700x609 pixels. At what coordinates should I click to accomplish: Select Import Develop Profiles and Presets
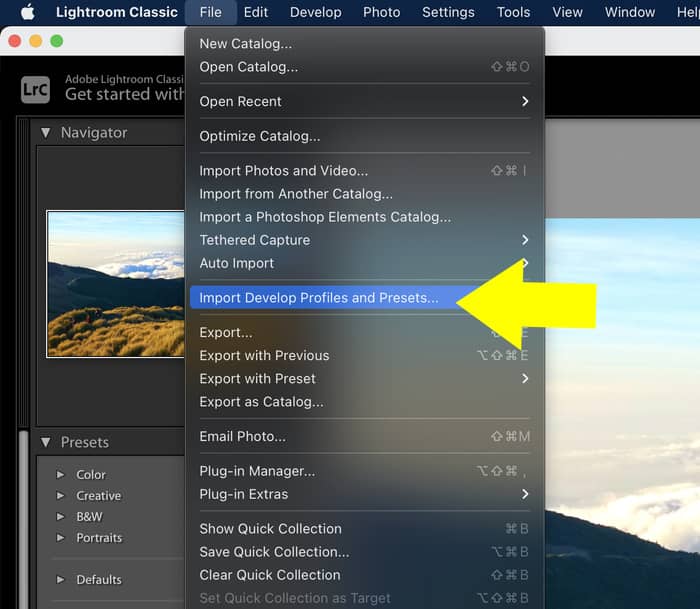(318, 298)
